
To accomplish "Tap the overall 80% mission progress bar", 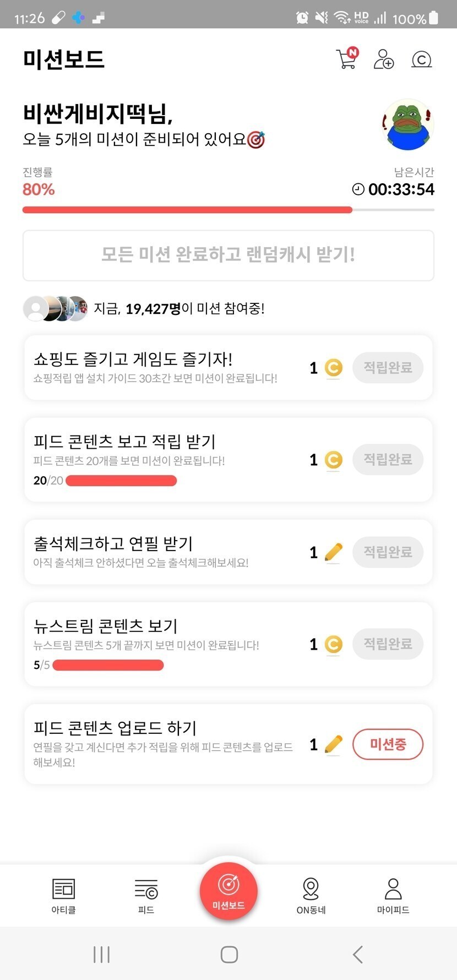I will click(x=228, y=210).
